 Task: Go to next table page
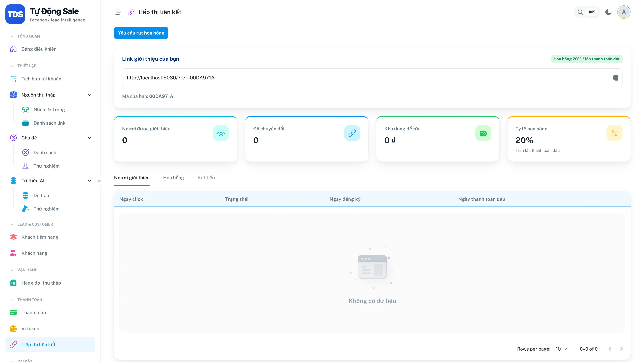(621, 349)
